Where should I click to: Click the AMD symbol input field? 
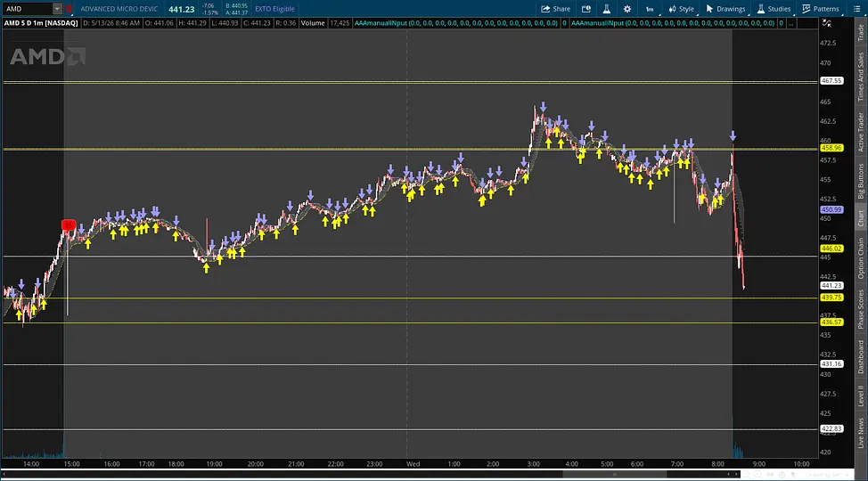[28, 9]
